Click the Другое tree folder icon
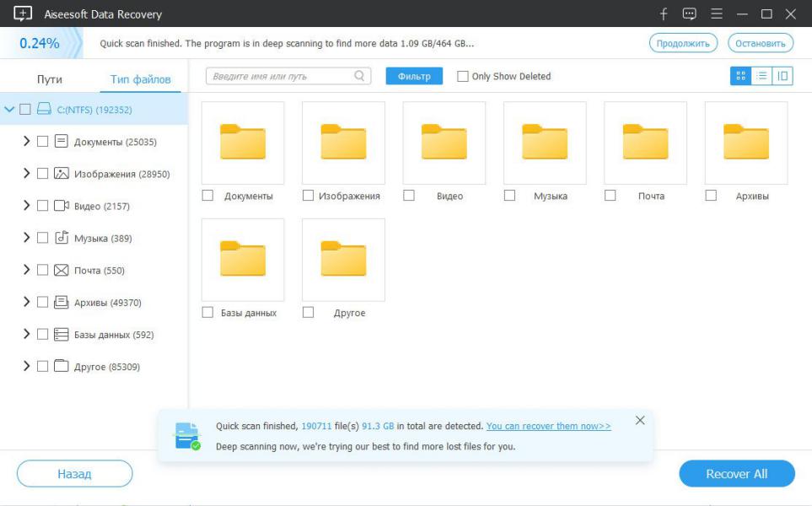 pyautogui.click(x=61, y=366)
